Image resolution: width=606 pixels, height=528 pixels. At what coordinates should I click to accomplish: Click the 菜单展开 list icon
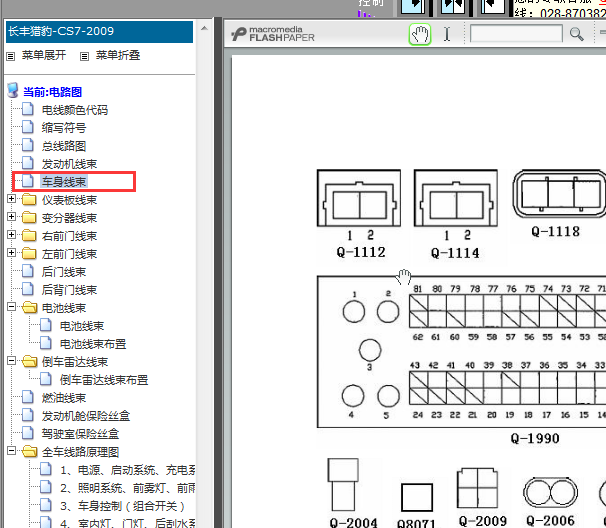pyautogui.click(x=11, y=56)
